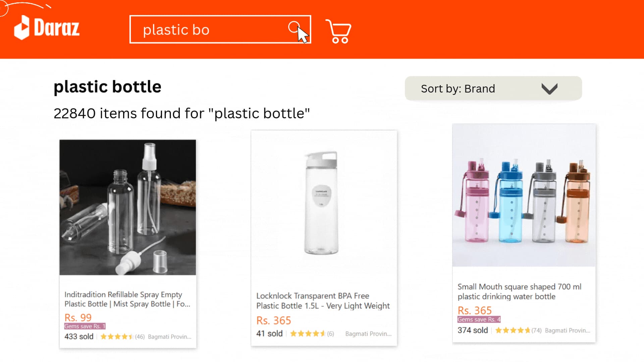Click into the search input field

point(208,29)
